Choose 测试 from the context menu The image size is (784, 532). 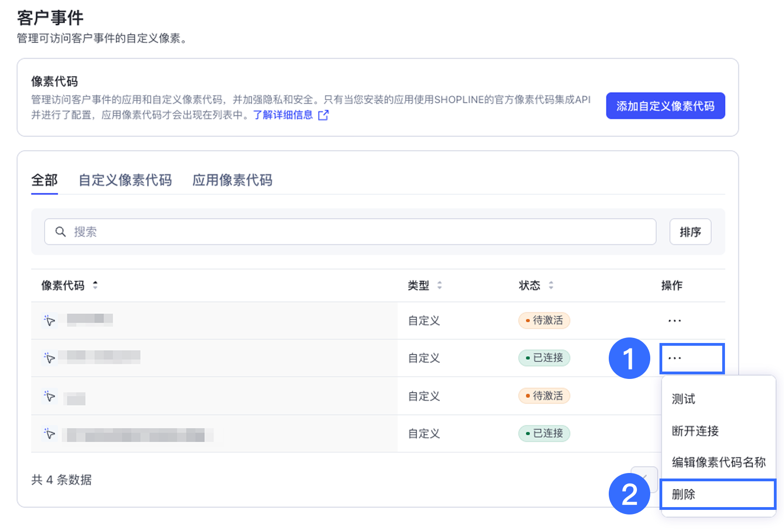point(683,399)
